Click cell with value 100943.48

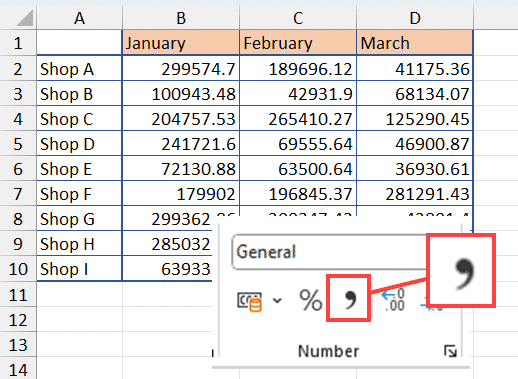181,94
